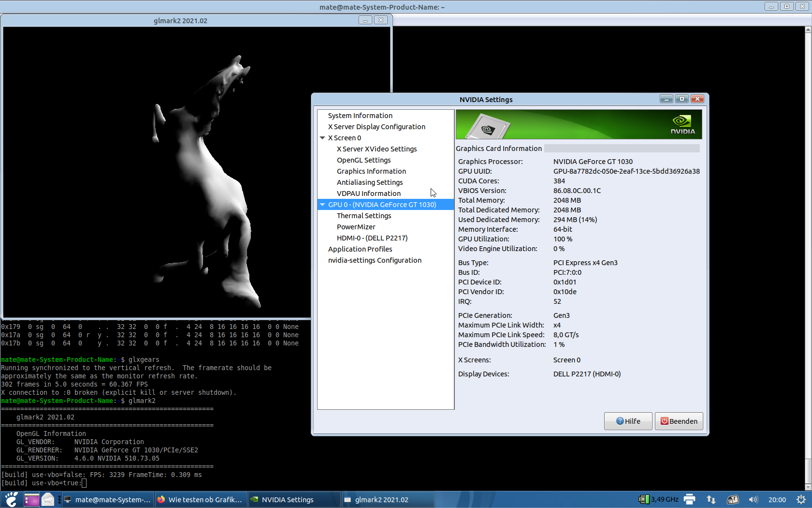Click the PCI Device ID value 0x1d01
Screen dimensions: 812x508
565,282
